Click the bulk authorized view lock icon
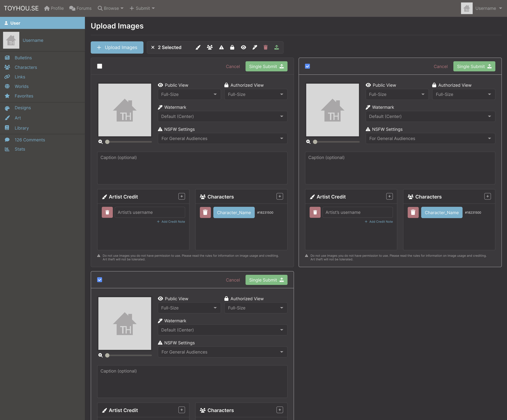The width and height of the screenshot is (507, 420). [232, 47]
